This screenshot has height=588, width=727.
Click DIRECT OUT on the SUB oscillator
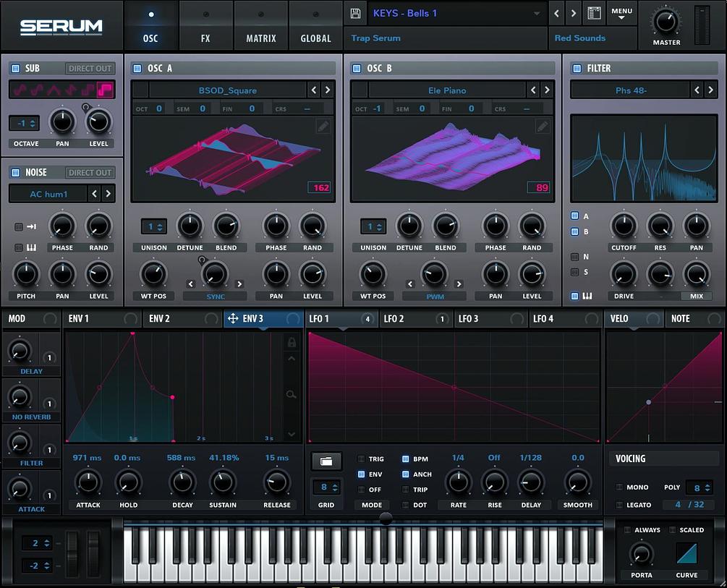coord(90,68)
